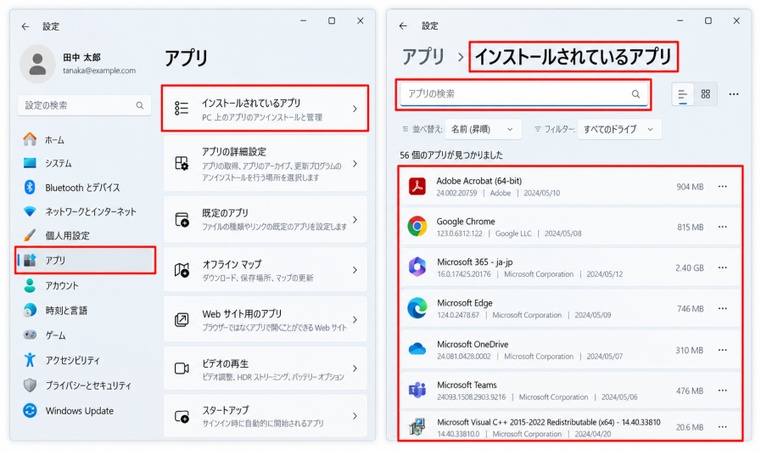Viewport: 761px width, 450px height.
Task: Open アプリの詳細設定
Action: click(x=265, y=164)
